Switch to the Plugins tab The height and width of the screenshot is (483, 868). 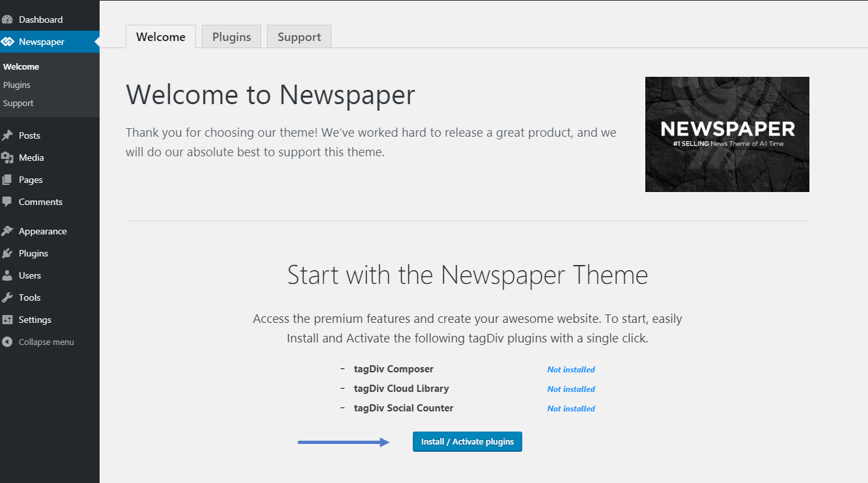point(231,36)
